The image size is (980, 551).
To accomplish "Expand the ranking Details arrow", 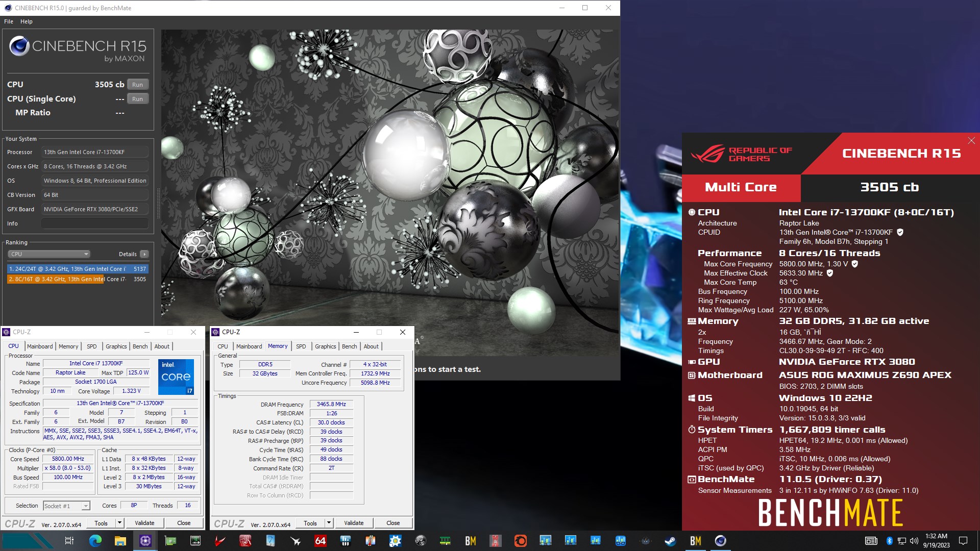I will point(144,254).
